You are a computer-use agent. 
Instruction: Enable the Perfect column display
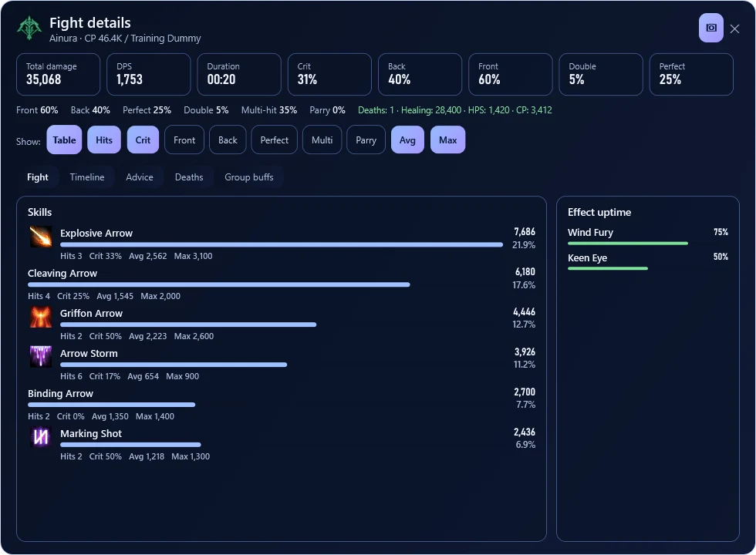click(275, 140)
